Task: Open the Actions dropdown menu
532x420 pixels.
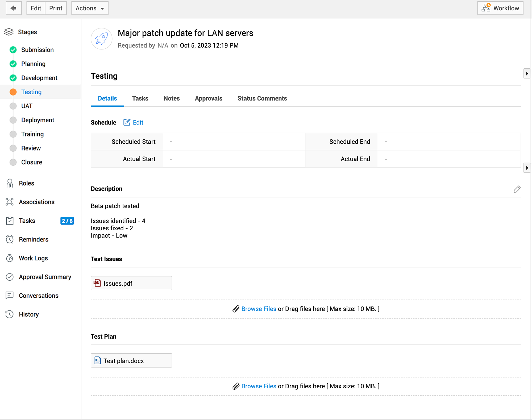Action: click(x=90, y=8)
